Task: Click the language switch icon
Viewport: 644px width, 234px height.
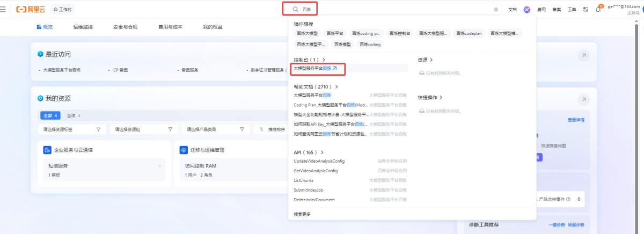Action: pos(586,9)
